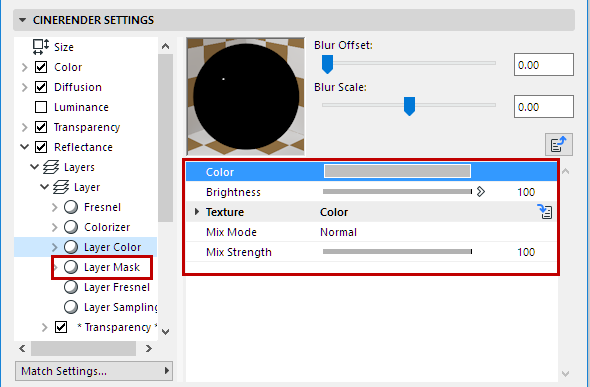590x387 pixels.
Task: Disable the Diffusion channel checkbox
Action: [41, 87]
